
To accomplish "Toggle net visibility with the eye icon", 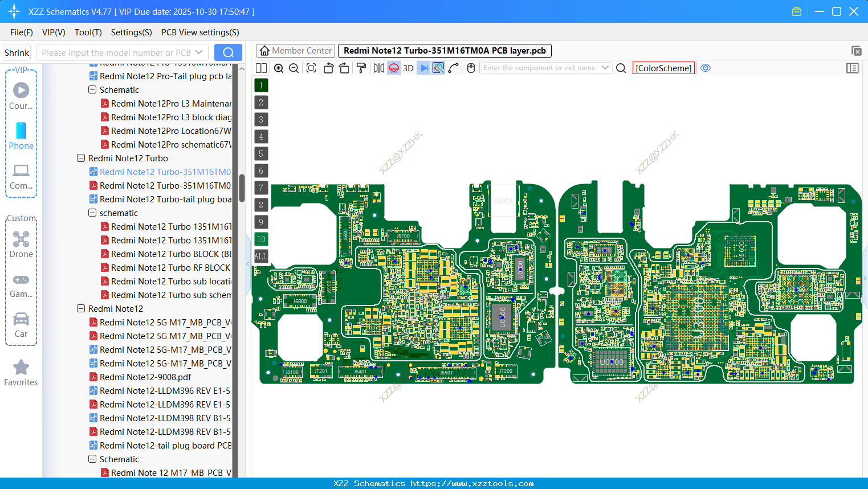I will coord(706,68).
